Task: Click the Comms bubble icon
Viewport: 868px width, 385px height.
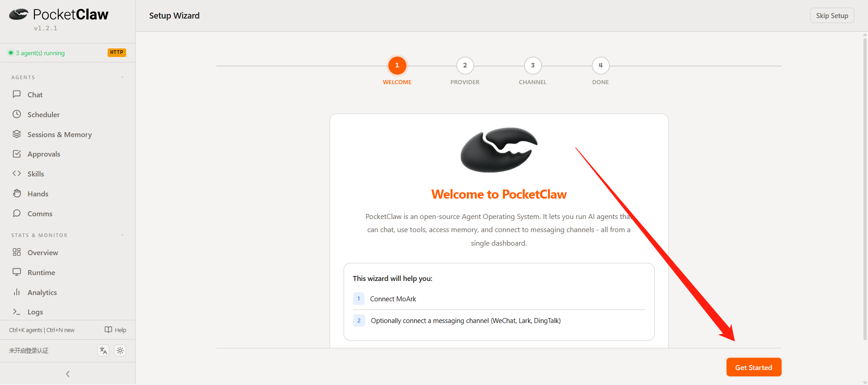Action: point(17,213)
